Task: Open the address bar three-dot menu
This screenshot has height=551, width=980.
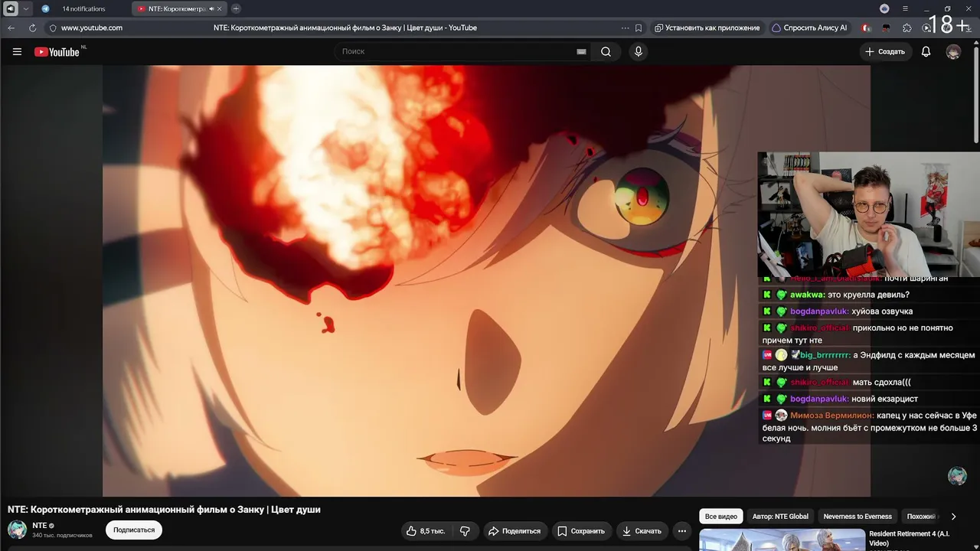Action: 626,28
